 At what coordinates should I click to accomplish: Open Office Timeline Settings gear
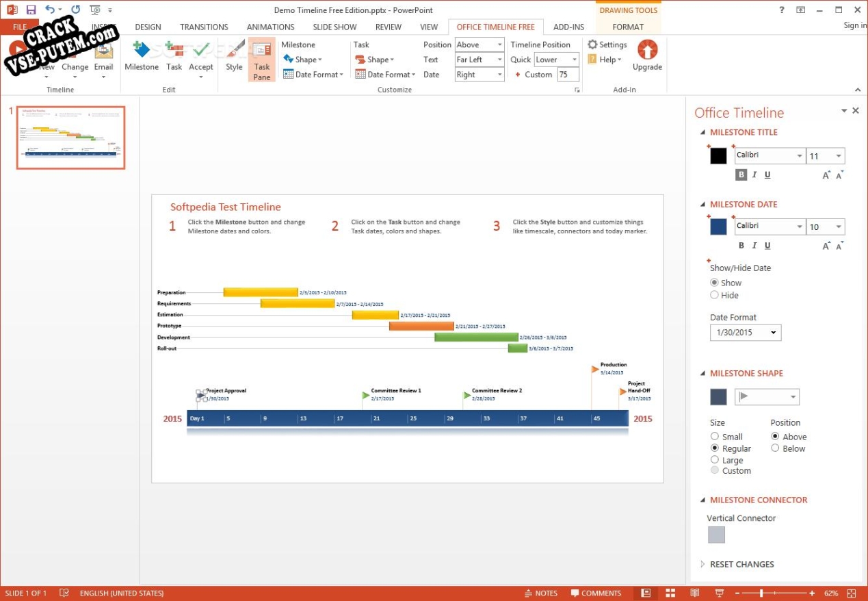click(607, 44)
